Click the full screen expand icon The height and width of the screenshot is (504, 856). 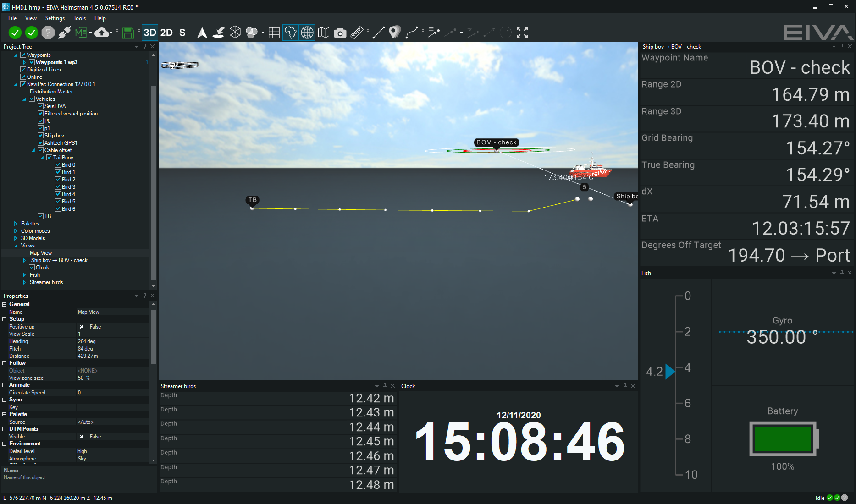pos(522,33)
